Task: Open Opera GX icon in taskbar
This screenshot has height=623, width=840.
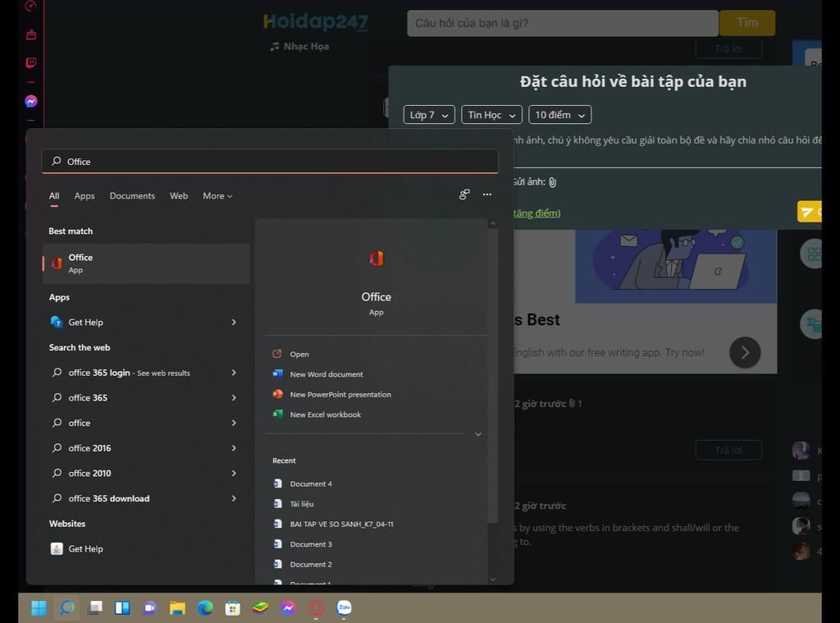Action: 316,607
